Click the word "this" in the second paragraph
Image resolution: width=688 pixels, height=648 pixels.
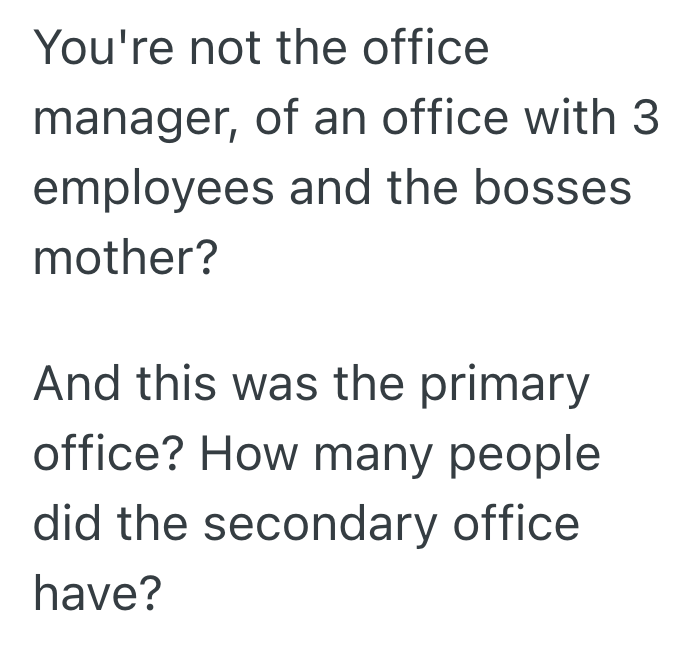coord(174,386)
